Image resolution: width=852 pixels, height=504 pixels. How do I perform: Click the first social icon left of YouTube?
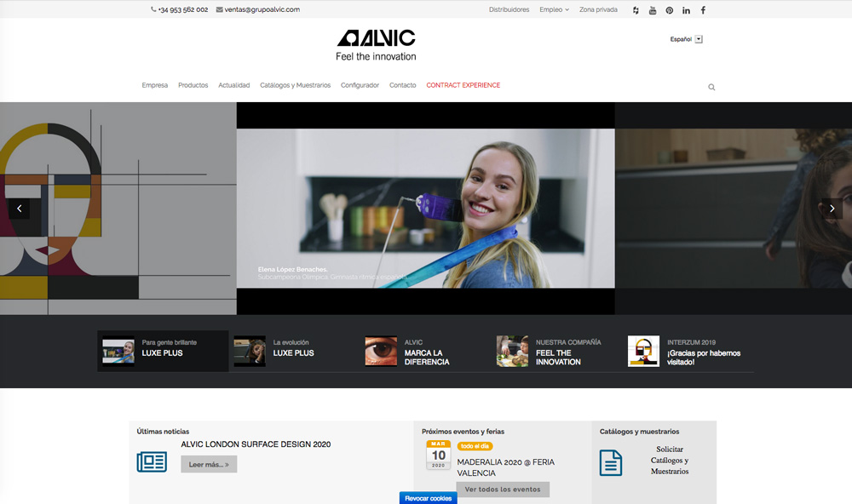(x=636, y=10)
